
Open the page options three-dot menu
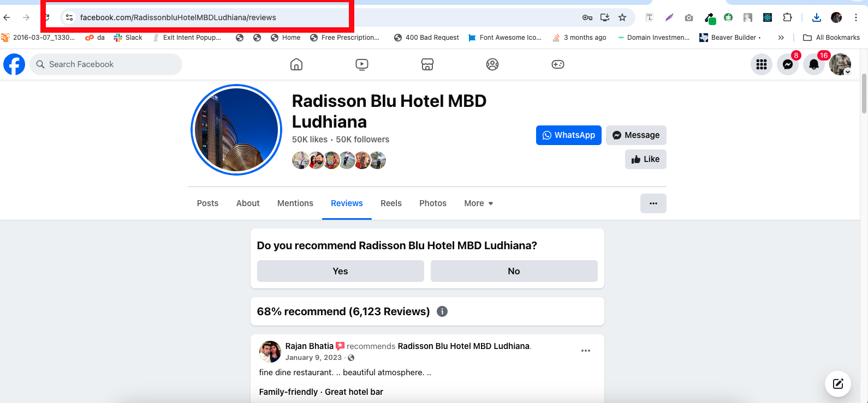tap(653, 203)
